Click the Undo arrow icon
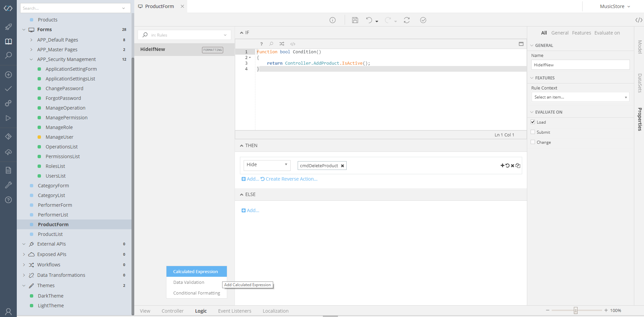644x317 pixels. coord(369,20)
